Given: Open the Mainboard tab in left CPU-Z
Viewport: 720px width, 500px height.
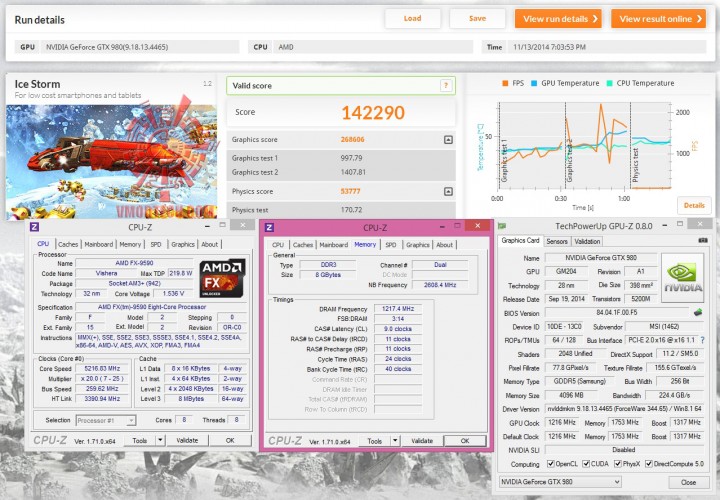Looking at the screenshot, I should [98, 244].
